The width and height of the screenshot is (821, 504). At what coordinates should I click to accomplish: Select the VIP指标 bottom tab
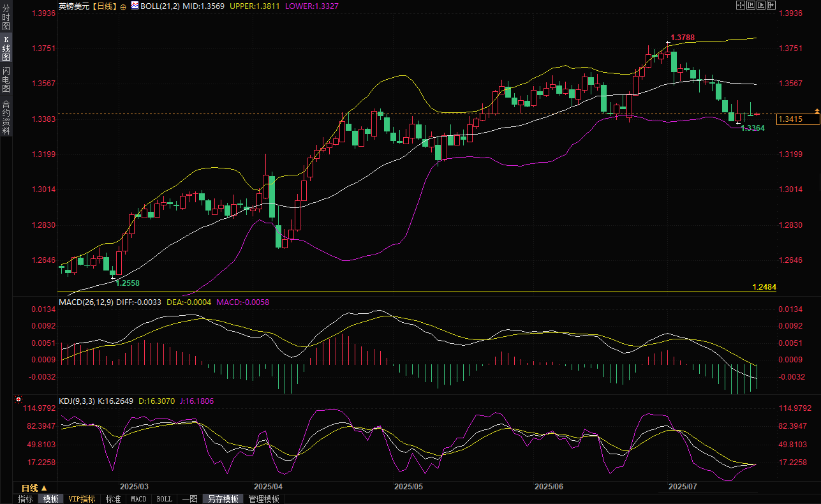point(82,499)
